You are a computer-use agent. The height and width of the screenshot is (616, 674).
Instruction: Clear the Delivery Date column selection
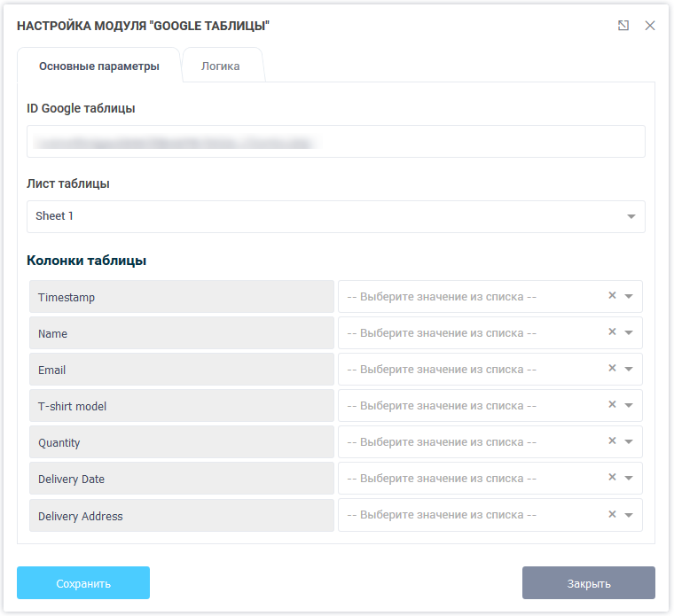click(612, 478)
